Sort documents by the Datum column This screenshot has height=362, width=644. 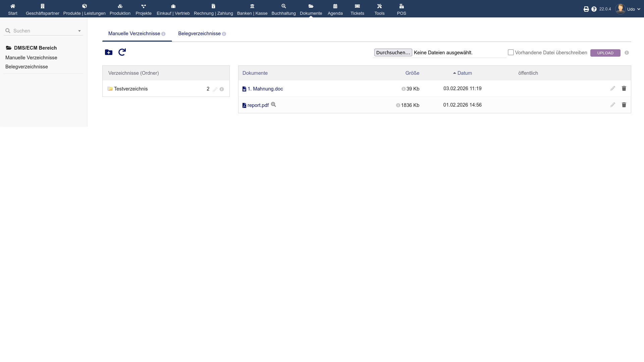click(x=464, y=73)
